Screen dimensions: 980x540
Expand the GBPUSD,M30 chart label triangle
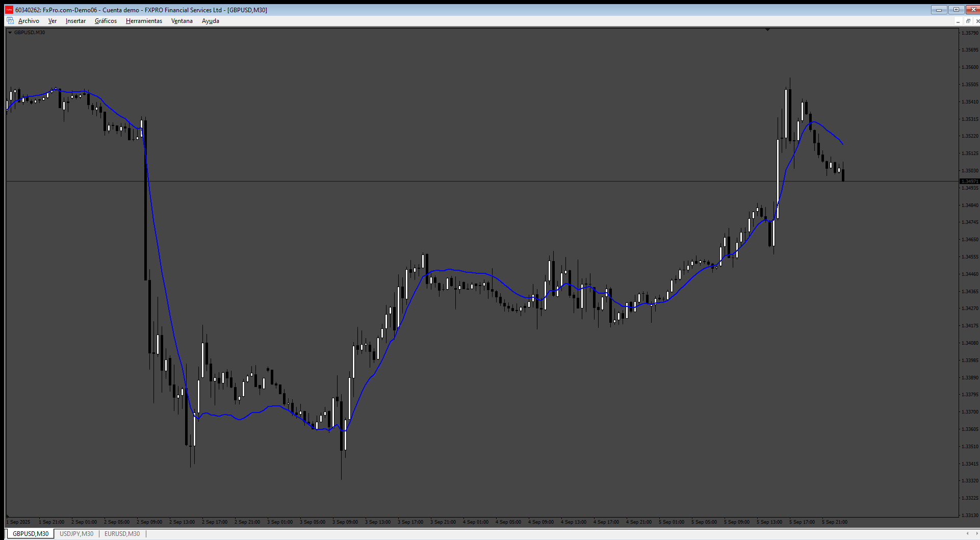pos(10,33)
